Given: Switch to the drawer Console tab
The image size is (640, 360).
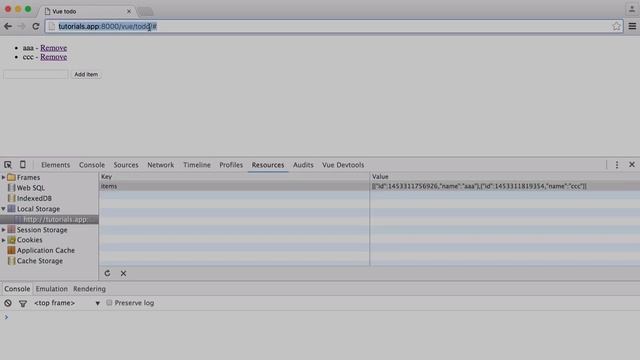Looking at the screenshot, I should pos(17,289).
